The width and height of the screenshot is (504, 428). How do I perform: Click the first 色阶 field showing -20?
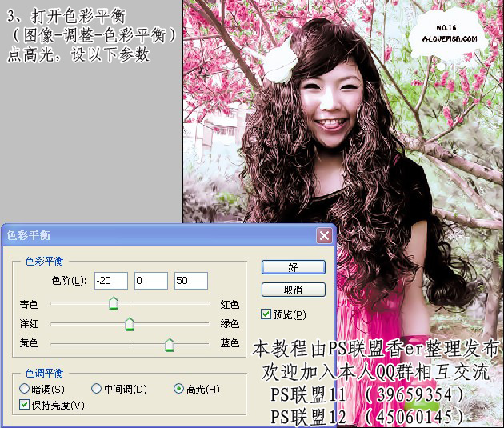(110, 281)
